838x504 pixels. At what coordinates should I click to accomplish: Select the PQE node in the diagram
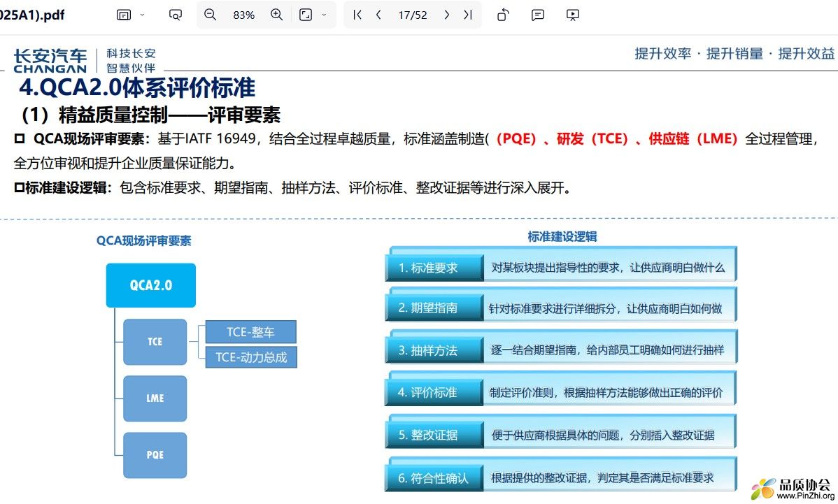pyautogui.click(x=155, y=455)
